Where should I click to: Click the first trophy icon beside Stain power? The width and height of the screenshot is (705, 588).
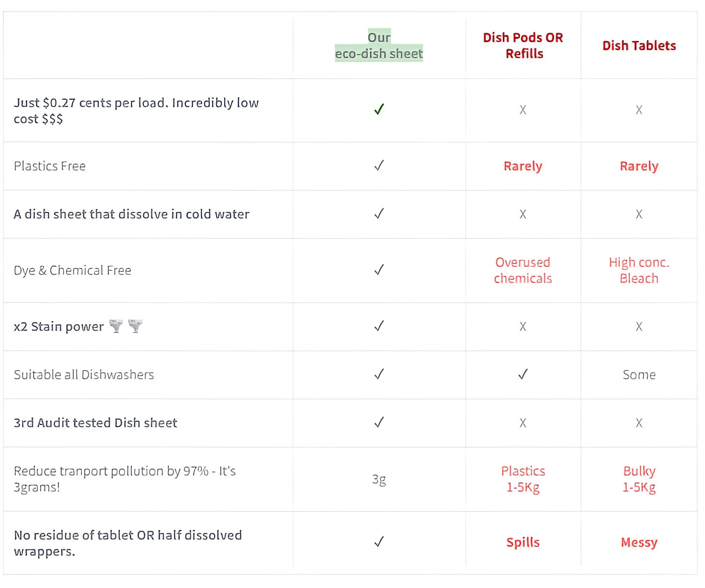click(116, 326)
